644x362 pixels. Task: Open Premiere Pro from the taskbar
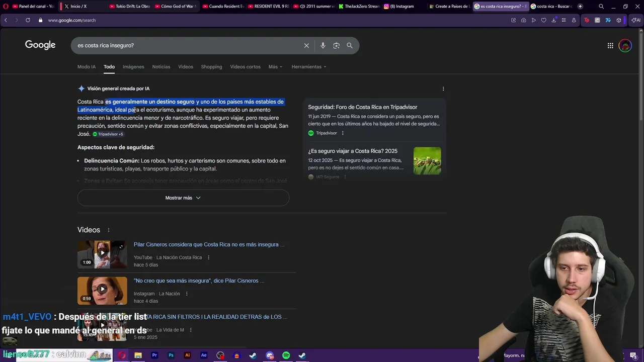pos(154,355)
